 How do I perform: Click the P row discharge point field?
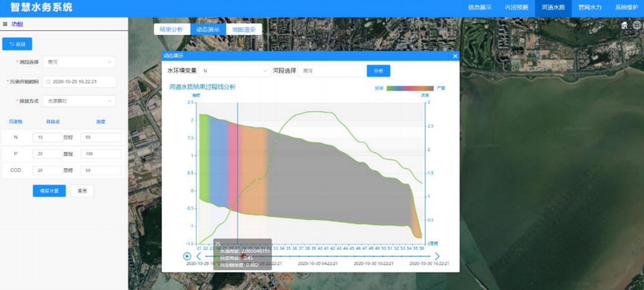(x=47, y=154)
